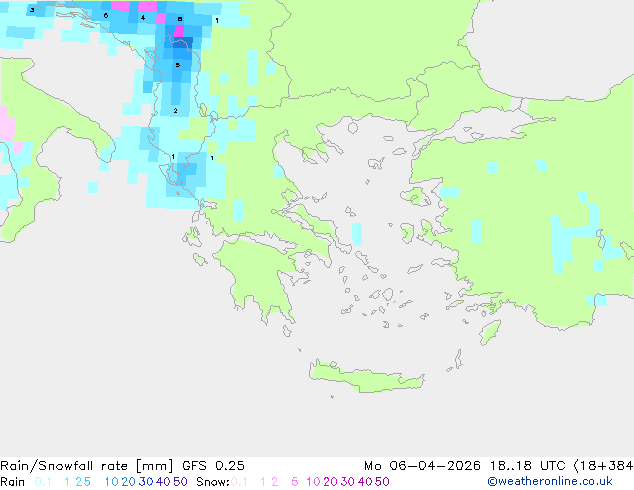The width and height of the screenshot is (634, 490).
Task: Select the rain legend value 50
Action: (180, 482)
